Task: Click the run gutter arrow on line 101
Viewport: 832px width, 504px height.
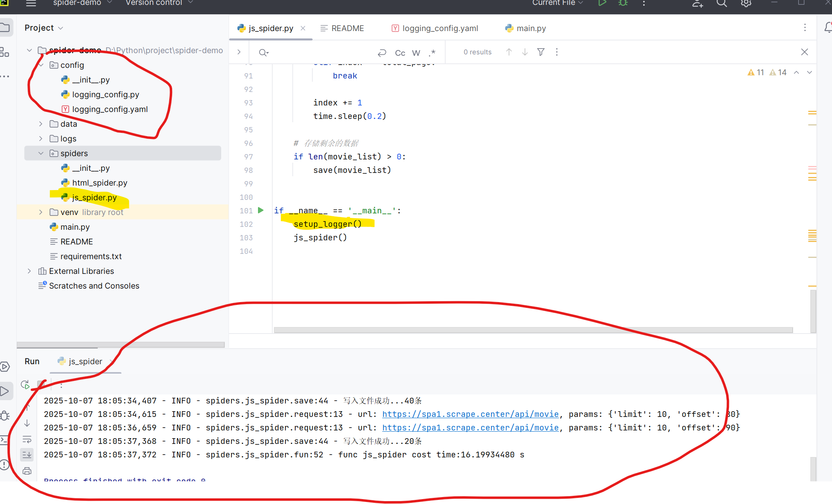Action: coord(261,211)
